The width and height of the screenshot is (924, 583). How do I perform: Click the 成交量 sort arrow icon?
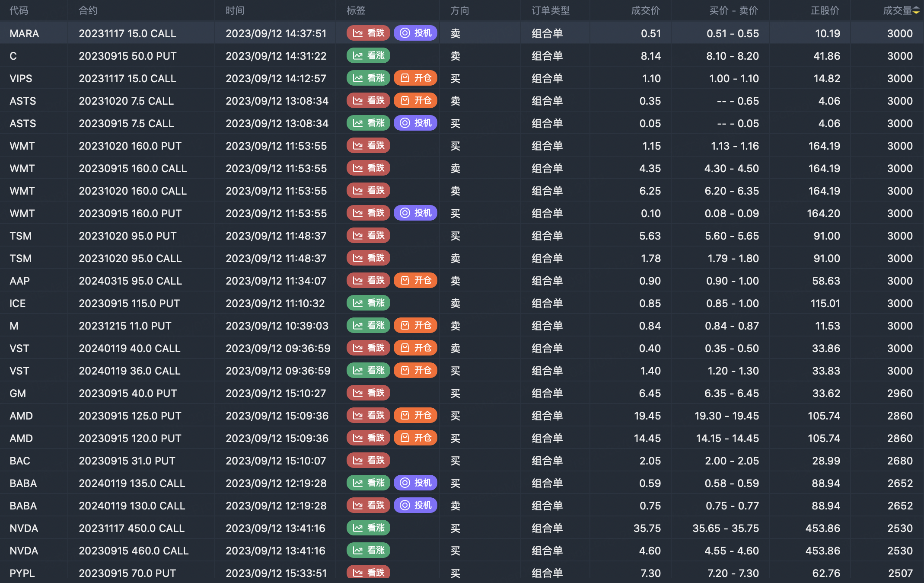[916, 11]
